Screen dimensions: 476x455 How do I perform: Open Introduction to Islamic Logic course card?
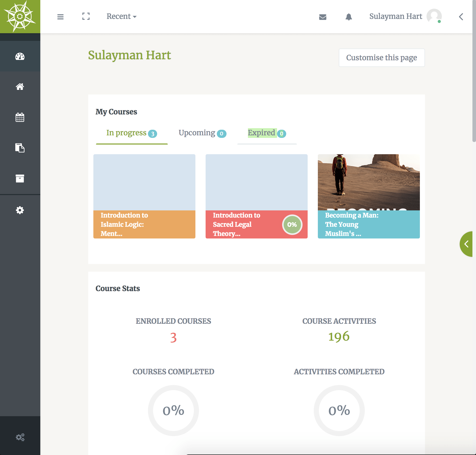144,196
